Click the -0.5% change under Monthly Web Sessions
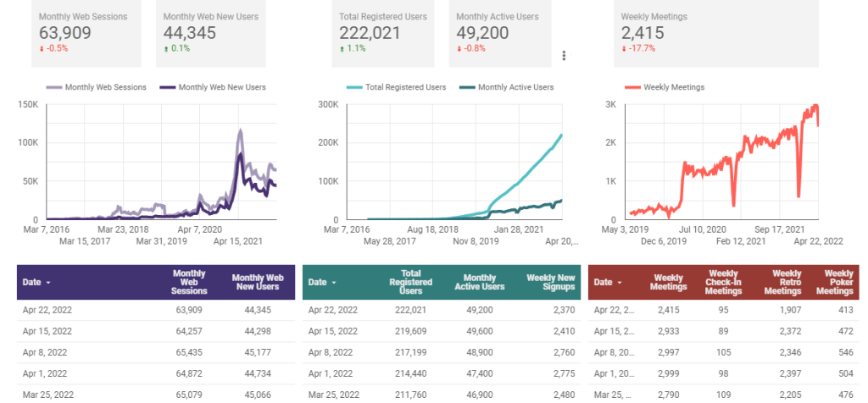This screenshot has width=868, height=403. point(53,48)
